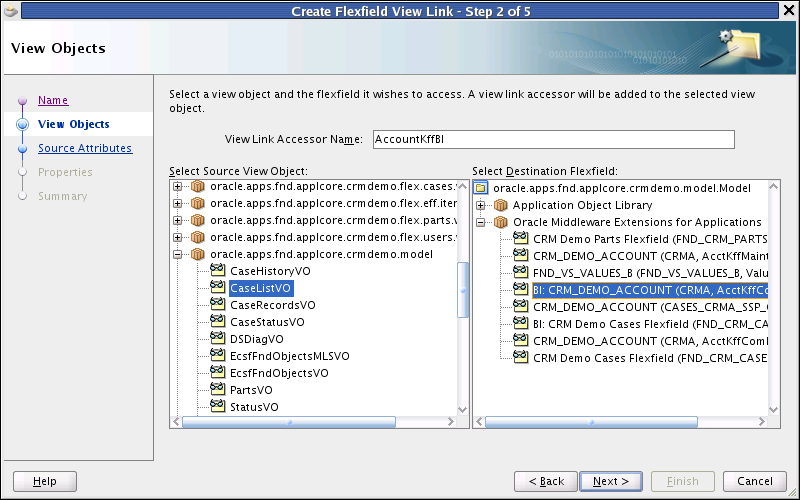Expand the crmdemo.flex.eff.item package node
The width and height of the screenshot is (800, 500).
click(177, 203)
